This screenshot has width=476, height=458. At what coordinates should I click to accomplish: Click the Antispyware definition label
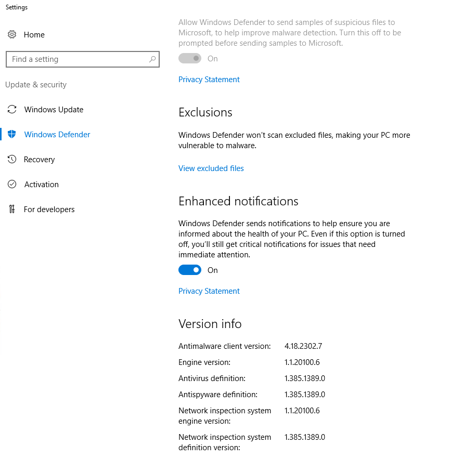coord(217,395)
